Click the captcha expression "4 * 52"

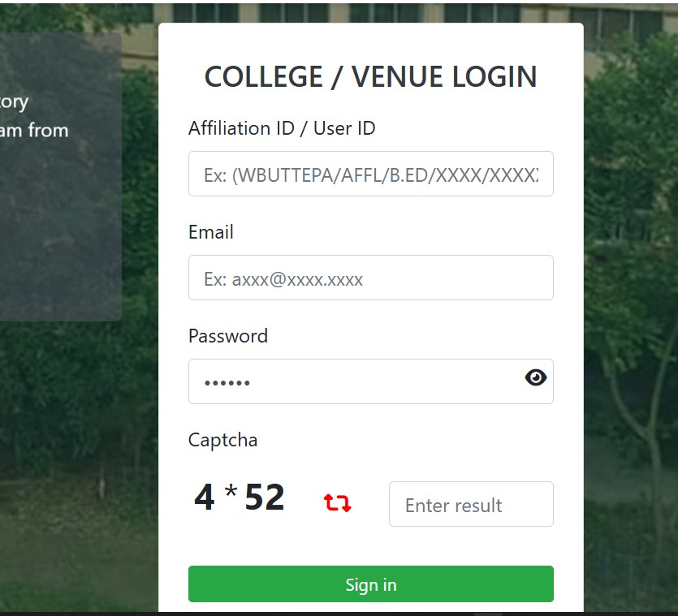(x=239, y=498)
